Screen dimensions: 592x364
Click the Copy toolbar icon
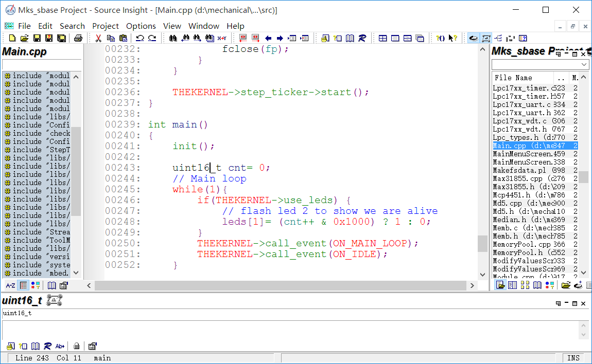click(x=111, y=38)
